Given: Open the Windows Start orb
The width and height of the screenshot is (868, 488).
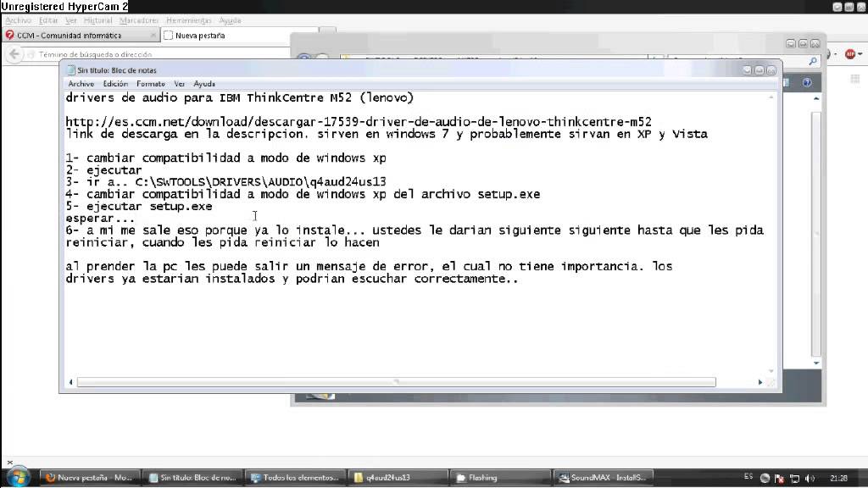Looking at the screenshot, I should pos(18,477).
